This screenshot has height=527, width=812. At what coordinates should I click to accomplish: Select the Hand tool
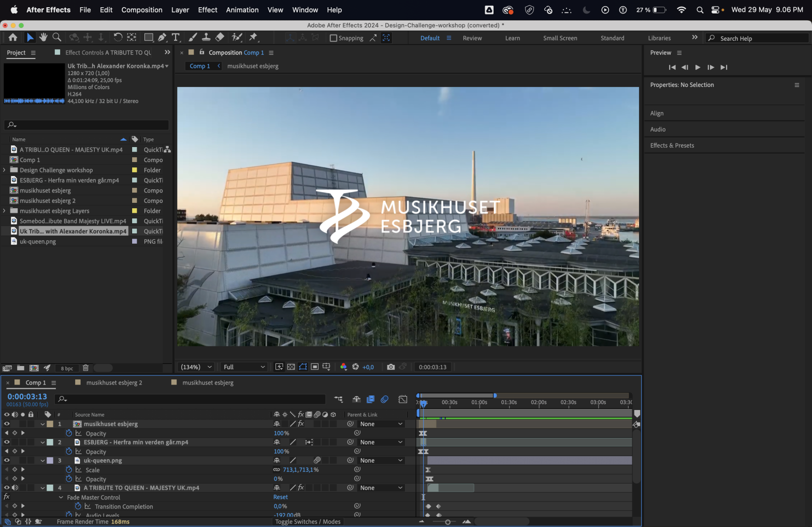(x=44, y=37)
